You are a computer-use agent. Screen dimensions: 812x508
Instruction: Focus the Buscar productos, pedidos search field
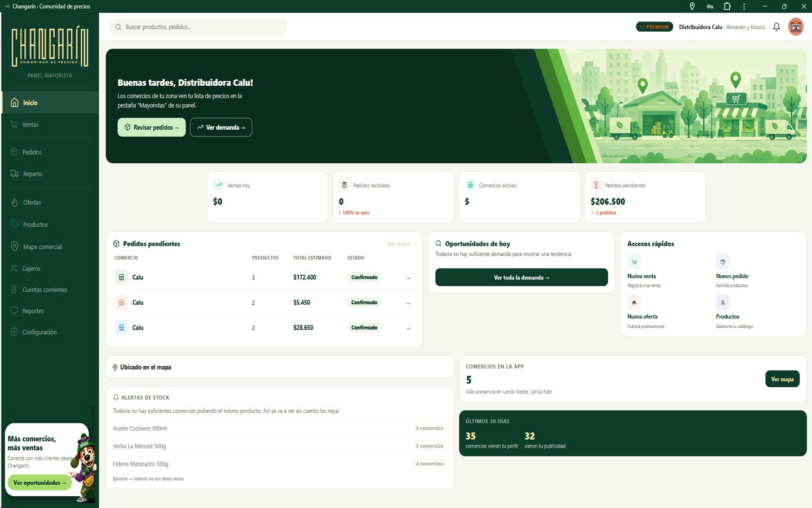[198, 27]
